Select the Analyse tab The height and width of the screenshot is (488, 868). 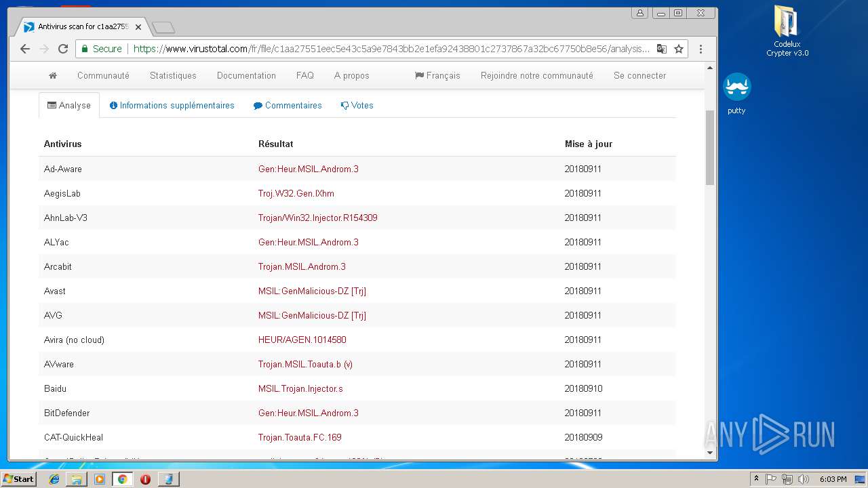pos(69,105)
